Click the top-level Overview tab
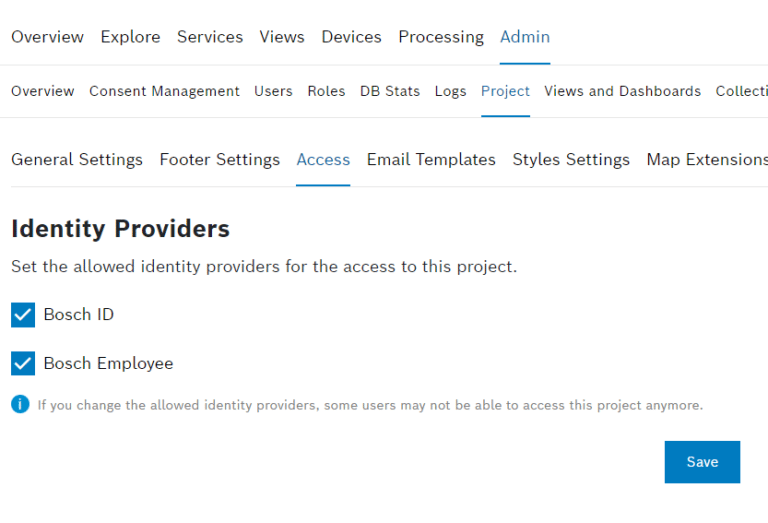The width and height of the screenshot is (768, 523). click(x=47, y=37)
